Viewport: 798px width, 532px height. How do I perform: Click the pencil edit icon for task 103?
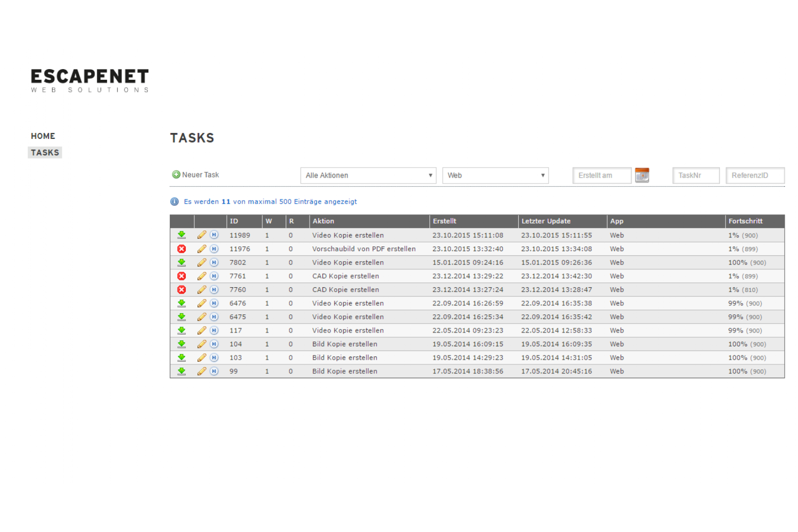pyautogui.click(x=202, y=358)
